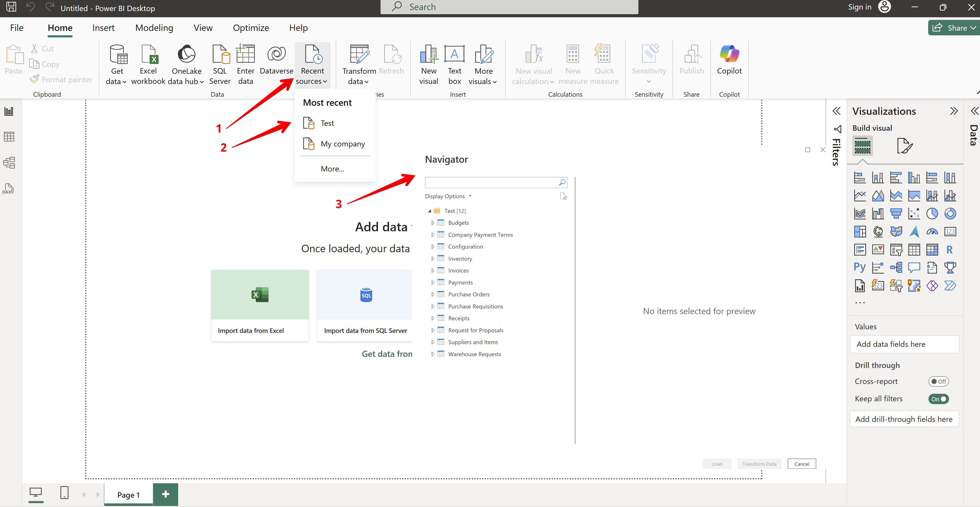Open the File menu
This screenshot has height=507, width=980.
[17, 28]
